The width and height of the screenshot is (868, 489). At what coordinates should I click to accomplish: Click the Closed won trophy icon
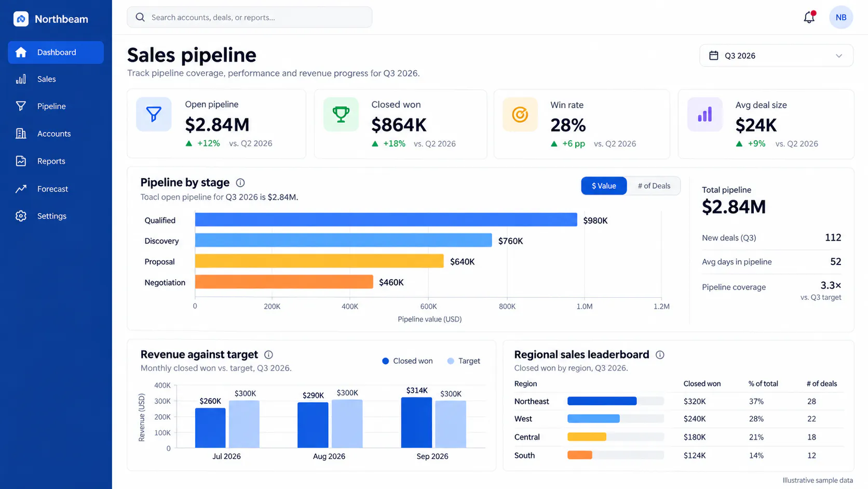tap(341, 114)
